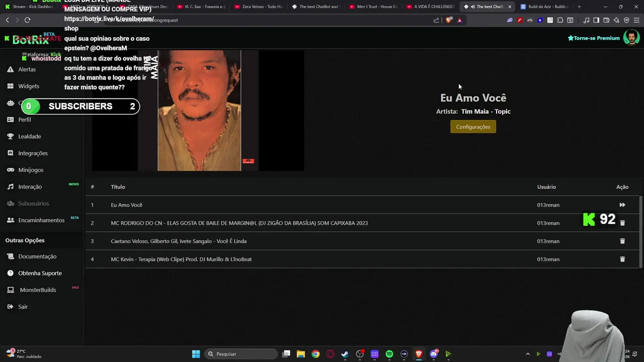Open the Alertas sidebar section

click(x=27, y=69)
